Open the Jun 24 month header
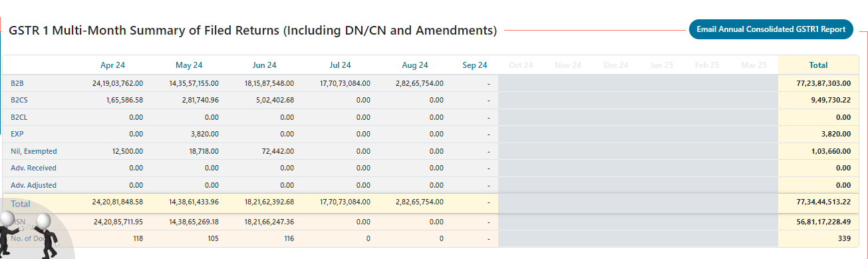 264,65
